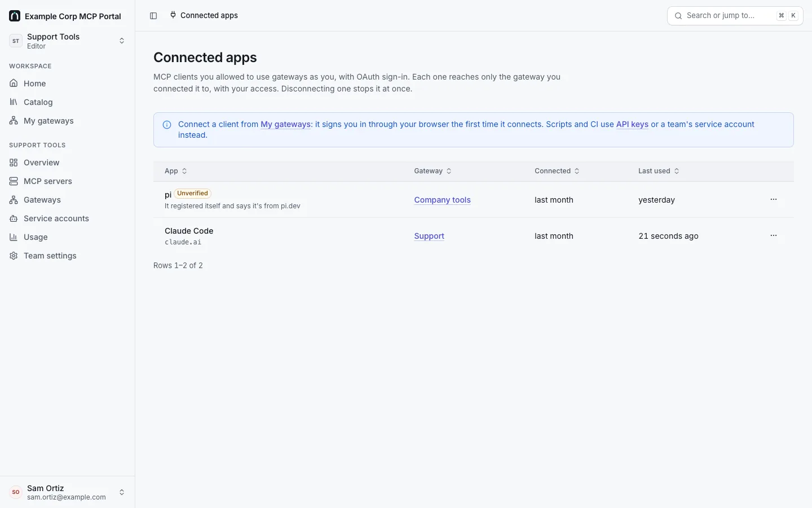Click the Unverified badge beside pi

coord(192,193)
